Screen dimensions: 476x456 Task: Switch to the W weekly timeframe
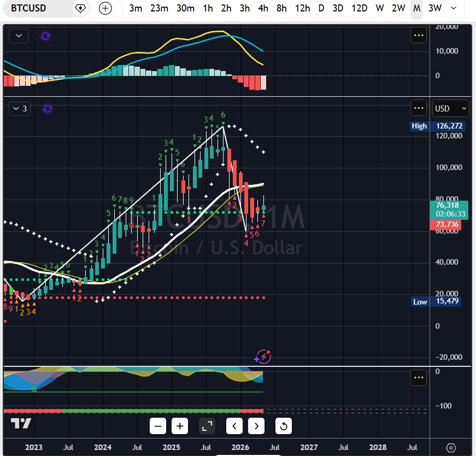pos(380,8)
